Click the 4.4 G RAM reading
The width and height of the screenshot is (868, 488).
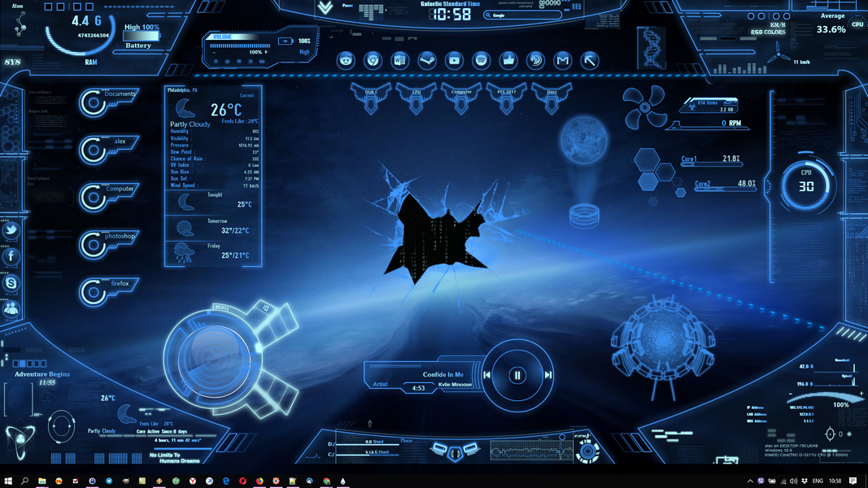point(86,22)
